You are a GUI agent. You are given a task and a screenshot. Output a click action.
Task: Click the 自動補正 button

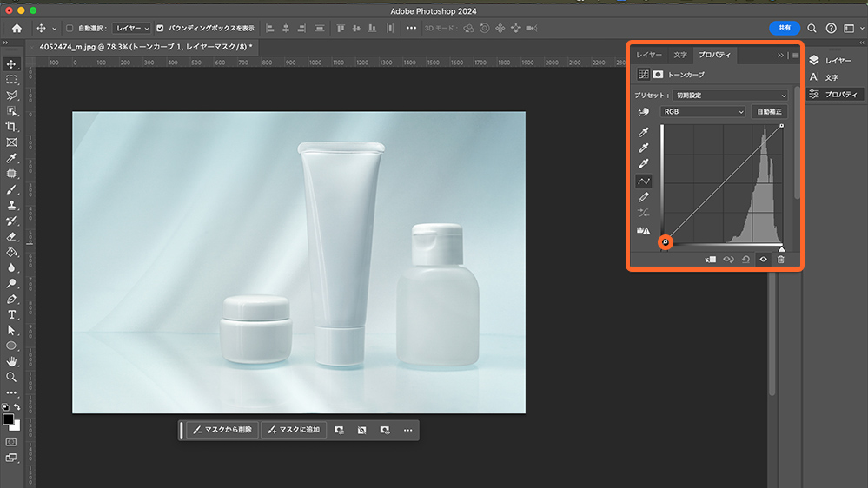coord(769,112)
